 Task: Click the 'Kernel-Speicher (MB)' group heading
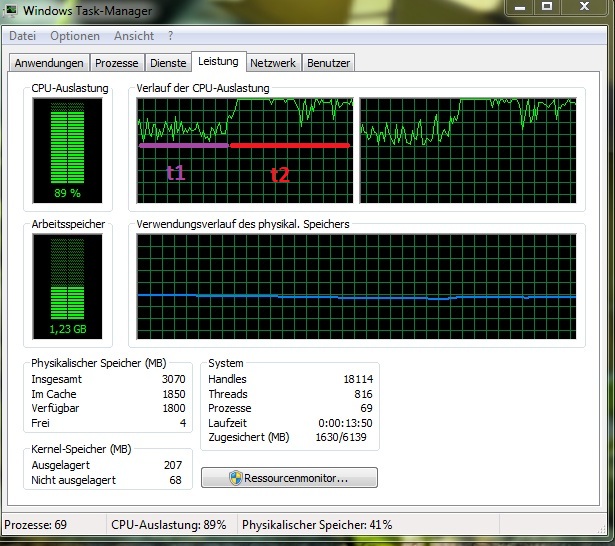pyautogui.click(x=81, y=449)
